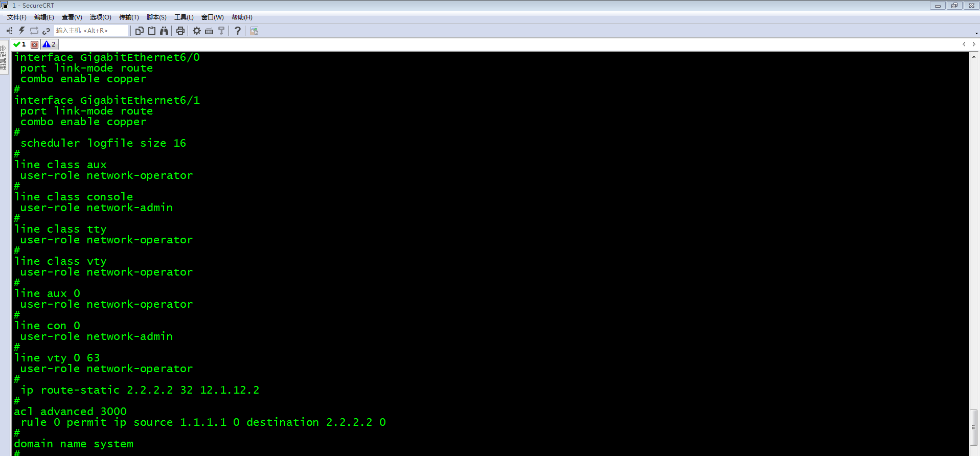Viewport: 980px width, 456px height.
Task: Click the 'line class tty' text
Action: pos(60,229)
